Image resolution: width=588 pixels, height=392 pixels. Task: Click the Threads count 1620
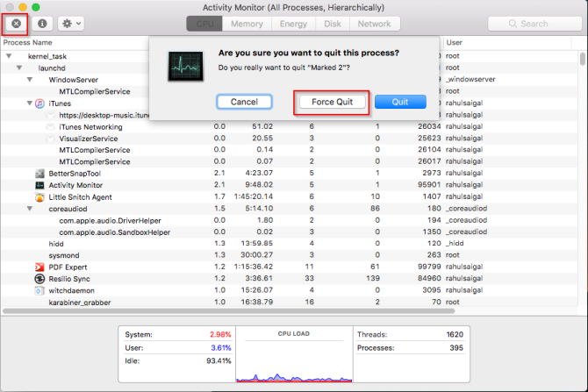pyautogui.click(x=455, y=334)
